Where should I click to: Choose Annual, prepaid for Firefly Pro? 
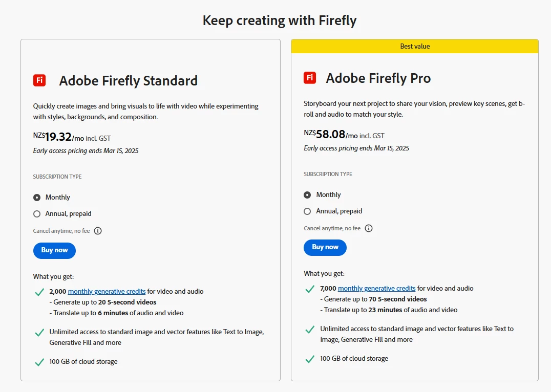(x=307, y=211)
